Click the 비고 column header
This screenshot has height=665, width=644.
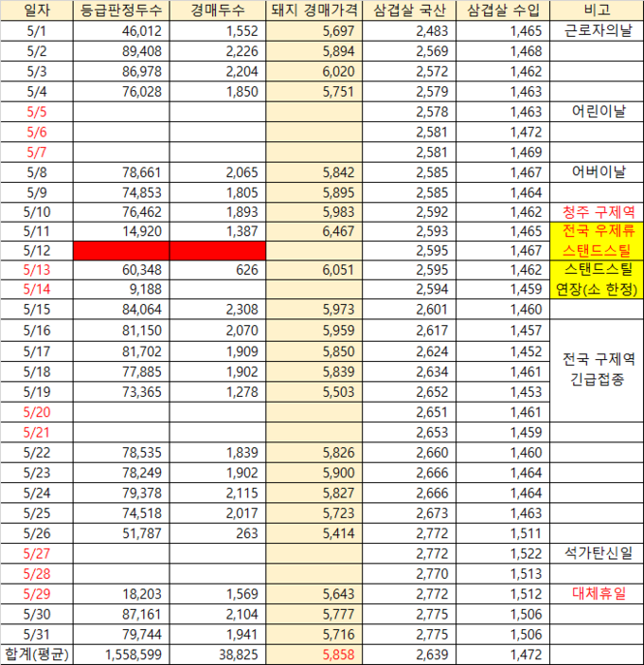[x=597, y=10]
